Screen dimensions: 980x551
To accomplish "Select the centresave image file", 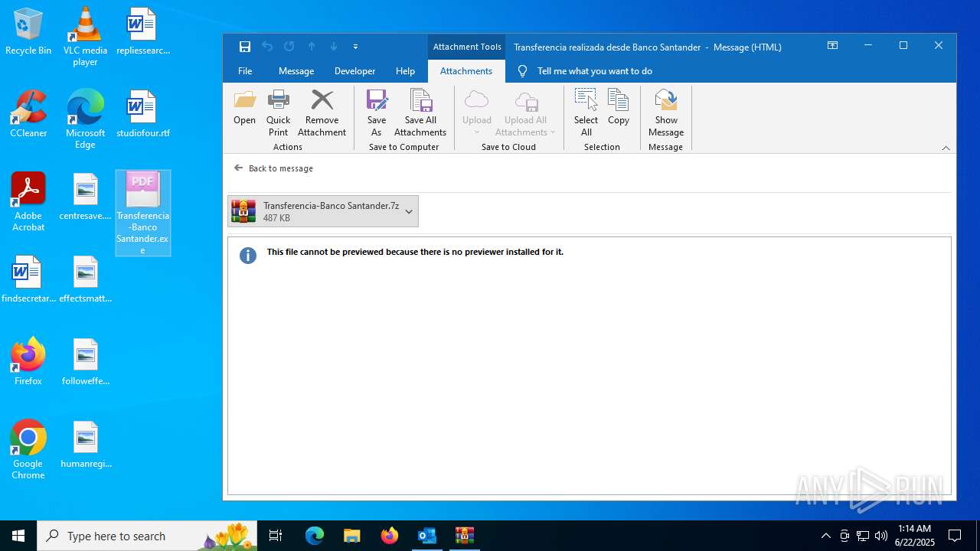I will [85, 197].
